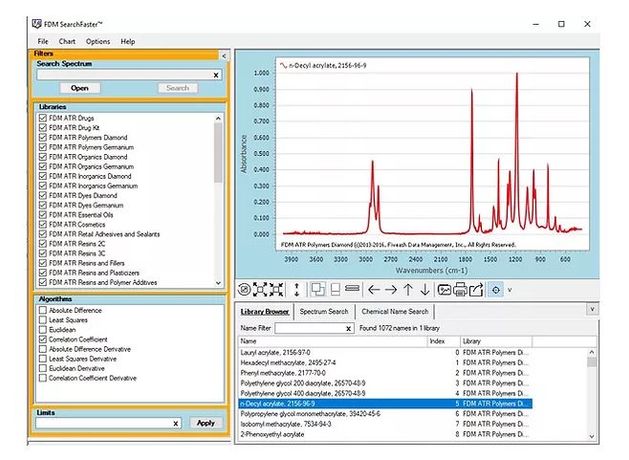This screenshot has width=629, height=460.
Task: Enable the Least Squares algorithm checkbox
Action: pyautogui.click(x=43, y=320)
